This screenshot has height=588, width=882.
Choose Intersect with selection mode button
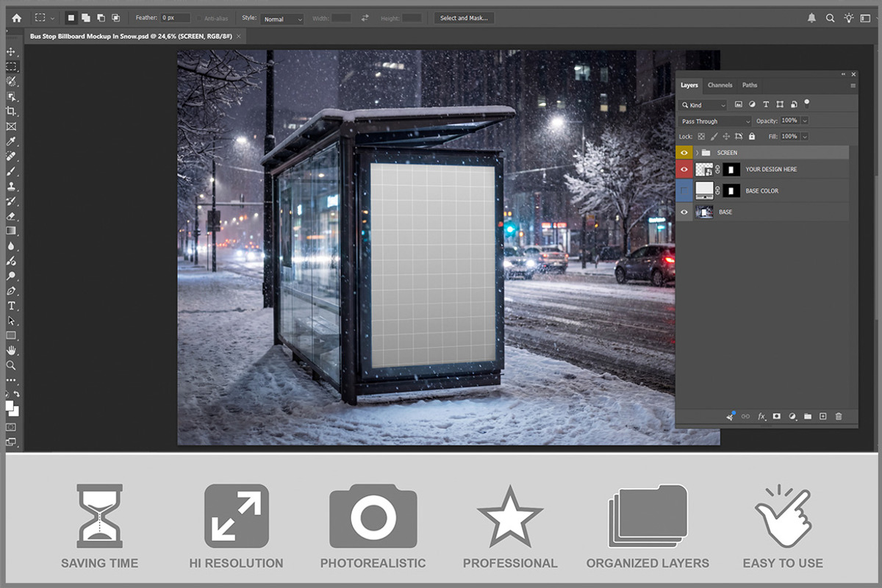click(x=115, y=18)
